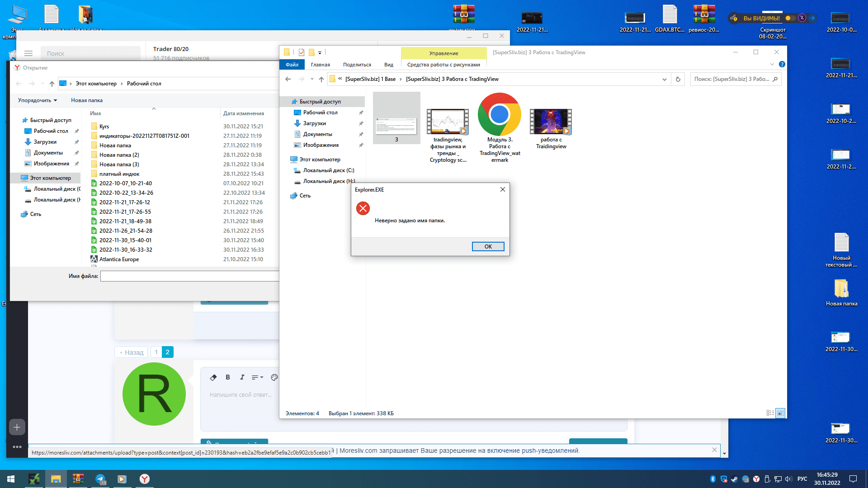Click the refresh button in Explorer address bar
868x488 pixels.
pyautogui.click(x=678, y=79)
